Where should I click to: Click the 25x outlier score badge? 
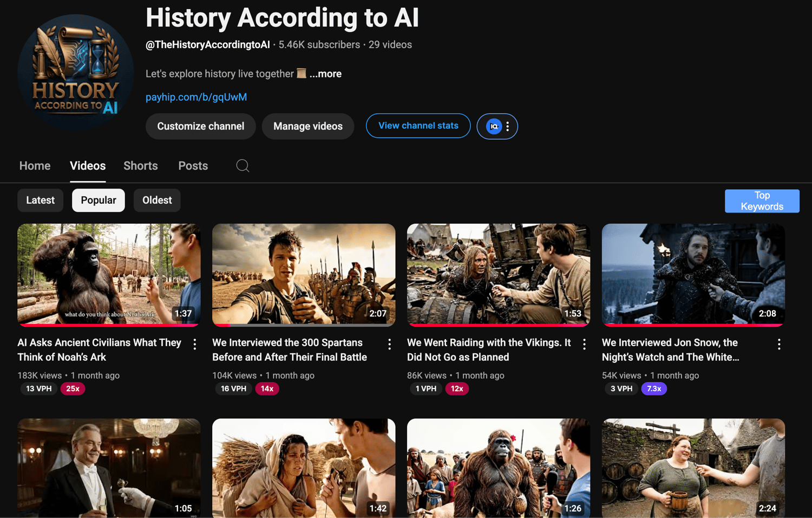point(73,388)
